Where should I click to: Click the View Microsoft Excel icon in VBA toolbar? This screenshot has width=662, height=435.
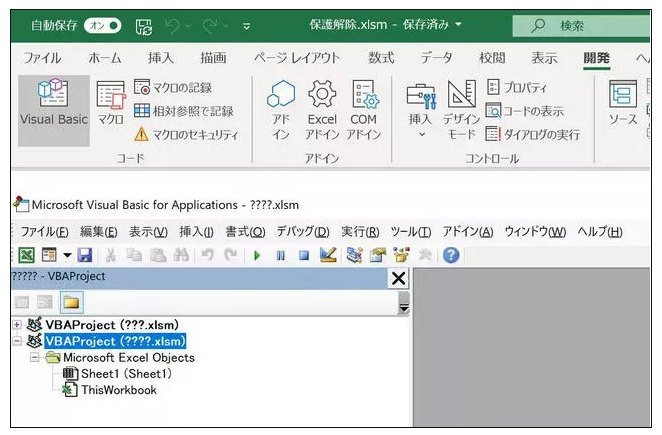26,255
